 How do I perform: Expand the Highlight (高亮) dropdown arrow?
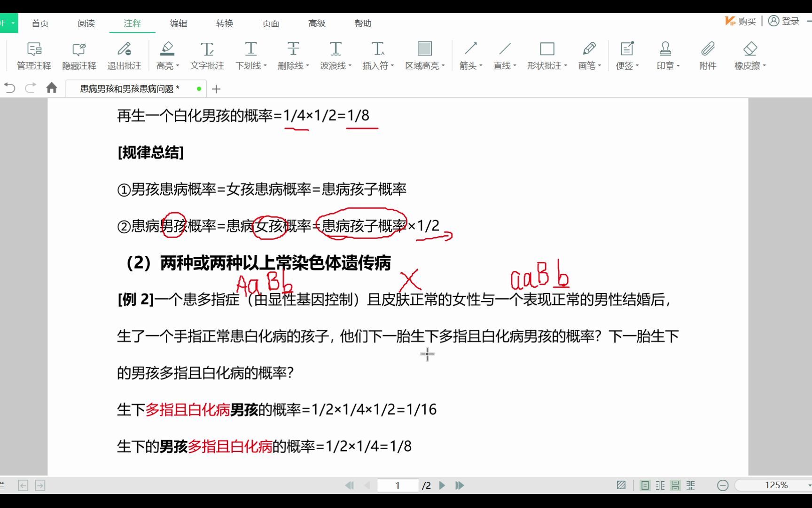178,66
